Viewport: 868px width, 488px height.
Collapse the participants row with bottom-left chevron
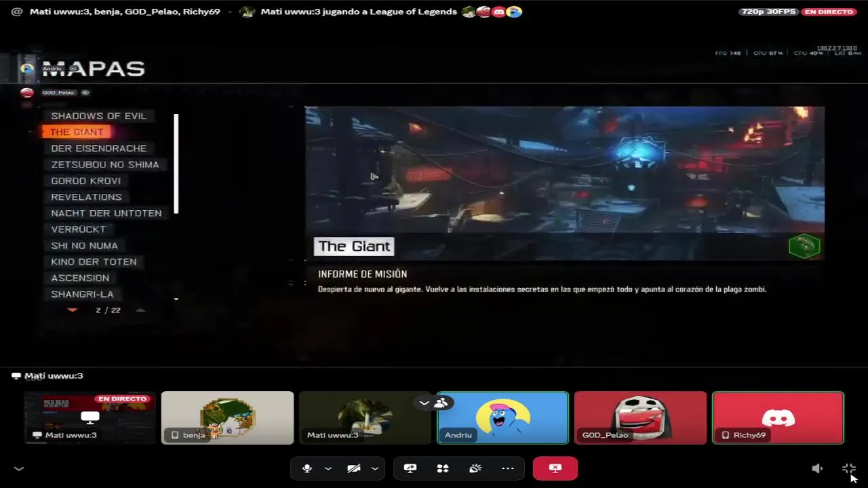click(x=19, y=468)
